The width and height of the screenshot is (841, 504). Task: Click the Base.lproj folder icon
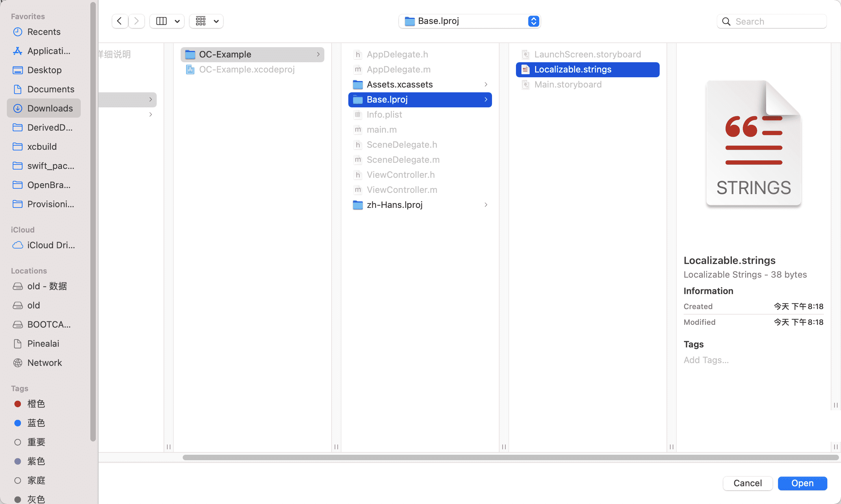[357, 99]
